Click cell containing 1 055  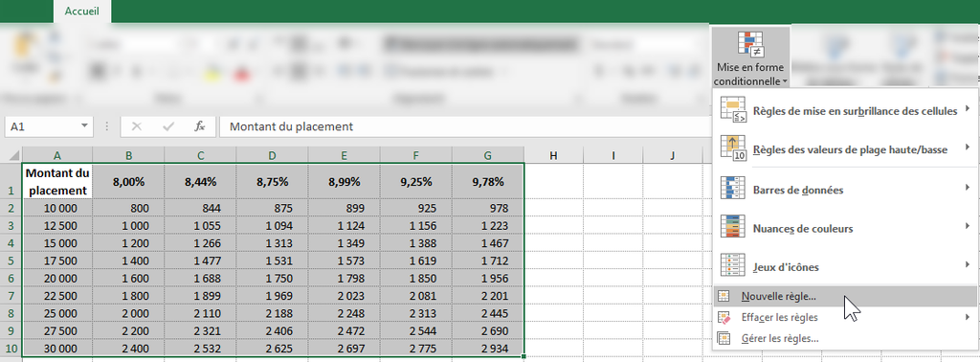201,226
